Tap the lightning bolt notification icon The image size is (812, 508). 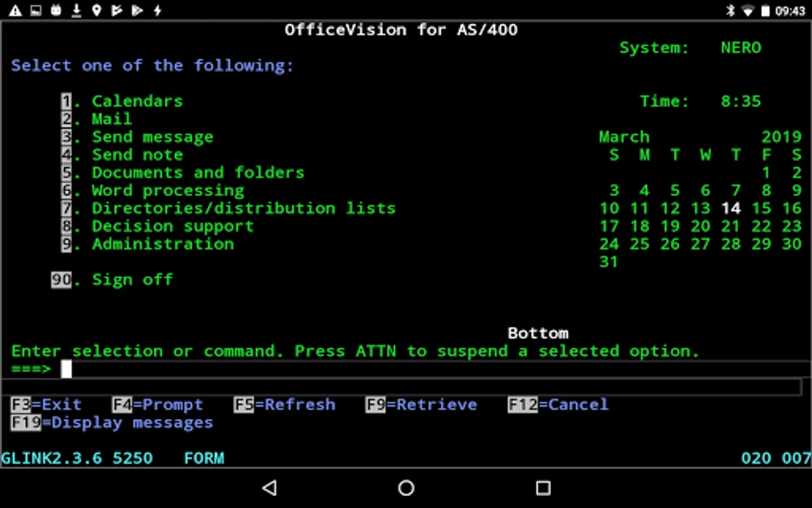pyautogui.click(x=157, y=10)
